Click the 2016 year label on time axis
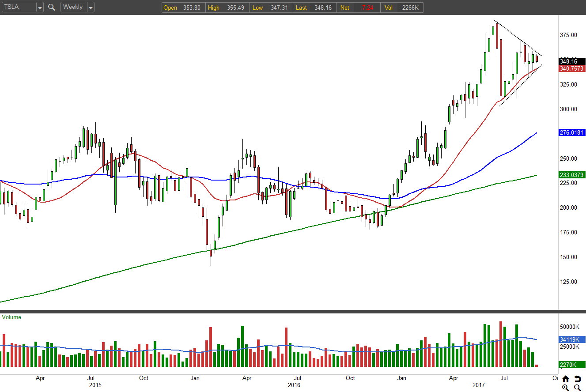 point(294,385)
